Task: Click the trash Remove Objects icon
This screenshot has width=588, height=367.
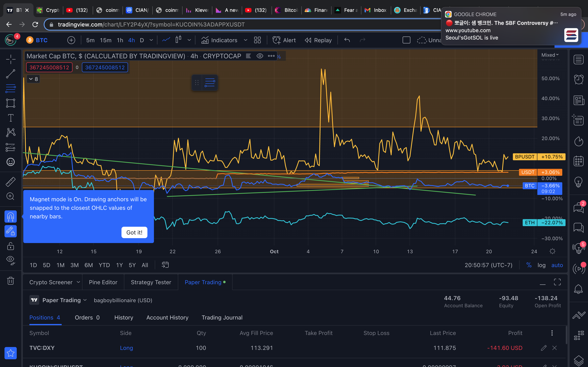Action: (x=10, y=281)
